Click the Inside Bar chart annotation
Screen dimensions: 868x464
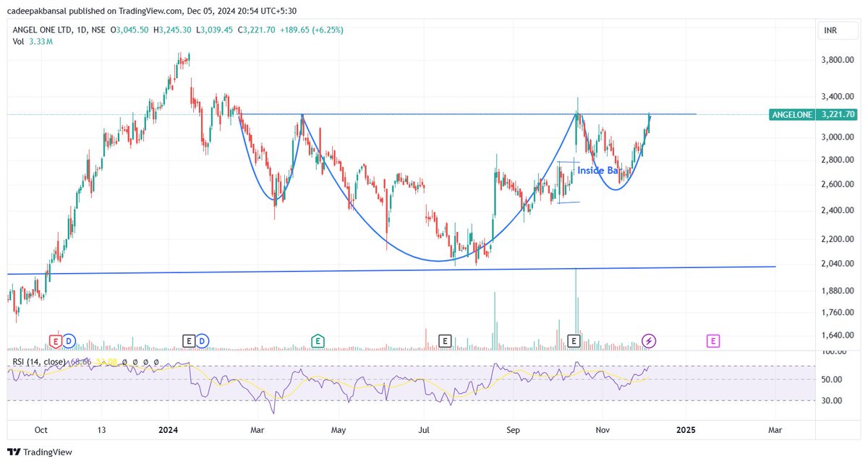[598, 171]
